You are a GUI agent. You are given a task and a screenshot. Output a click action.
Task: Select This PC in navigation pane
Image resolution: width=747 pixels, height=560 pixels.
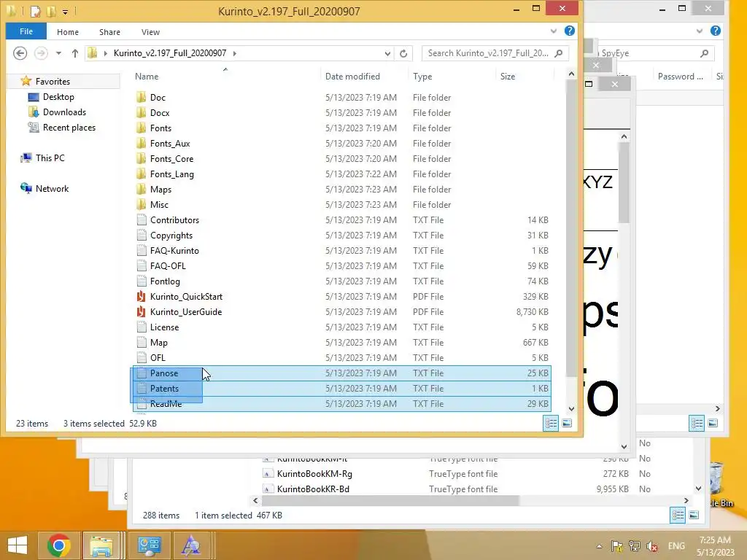pyautogui.click(x=50, y=157)
